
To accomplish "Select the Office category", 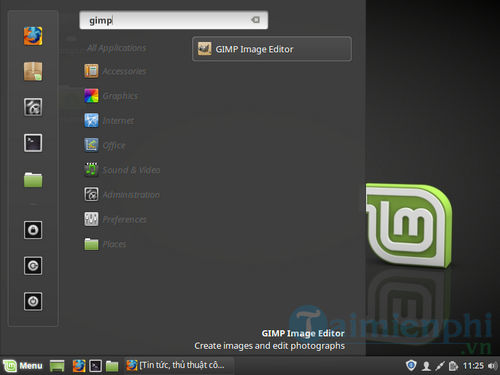I will point(105,145).
